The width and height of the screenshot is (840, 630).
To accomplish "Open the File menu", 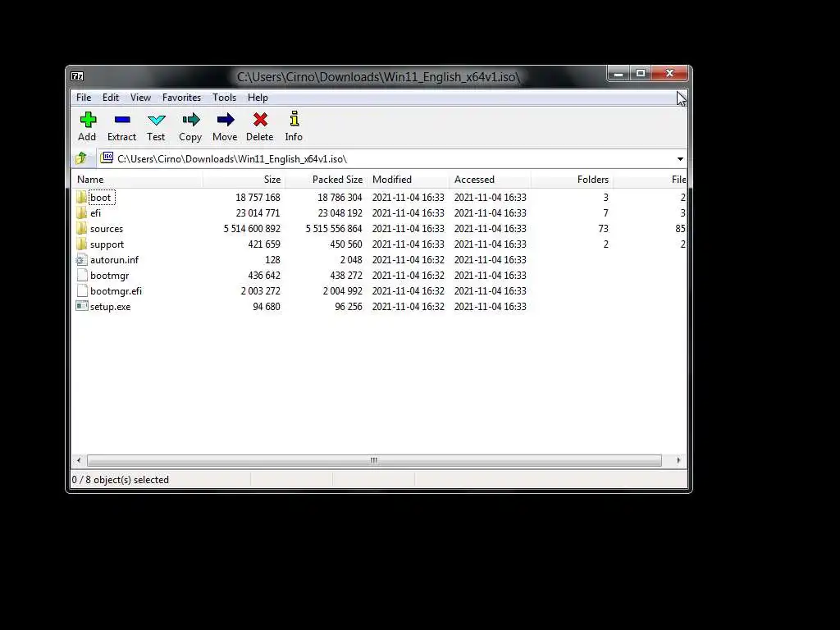I will (x=84, y=98).
